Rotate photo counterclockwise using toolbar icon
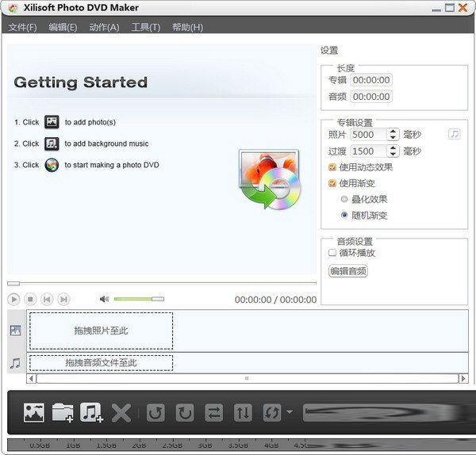This screenshot has width=476, height=455. (155, 412)
